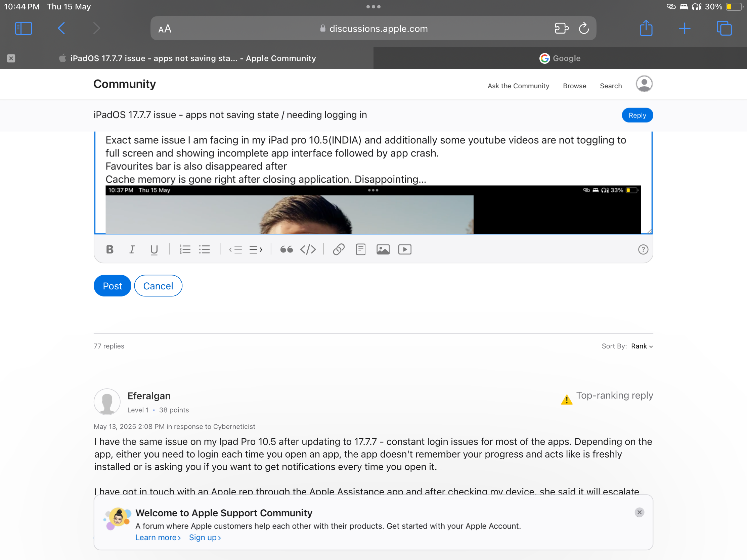Click the Post button

pyautogui.click(x=112, y=286)
